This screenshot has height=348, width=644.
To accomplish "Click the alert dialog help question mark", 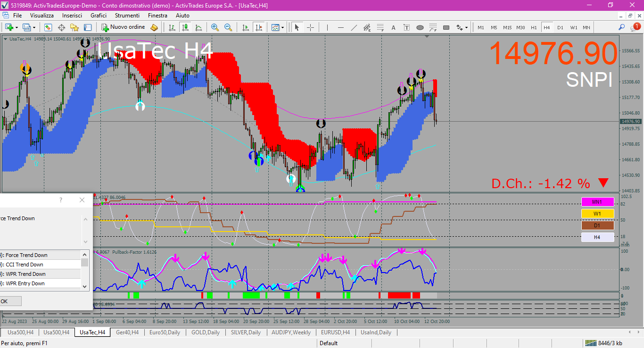I will tap(60, 200).
